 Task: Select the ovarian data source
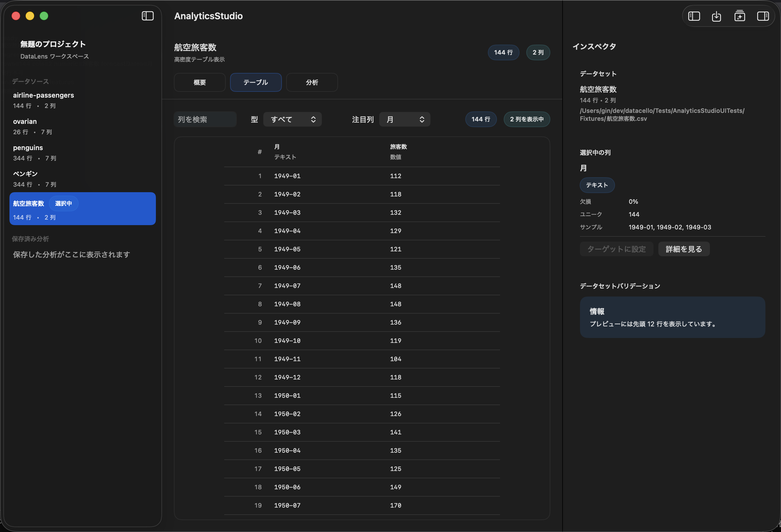pos(83,127)
